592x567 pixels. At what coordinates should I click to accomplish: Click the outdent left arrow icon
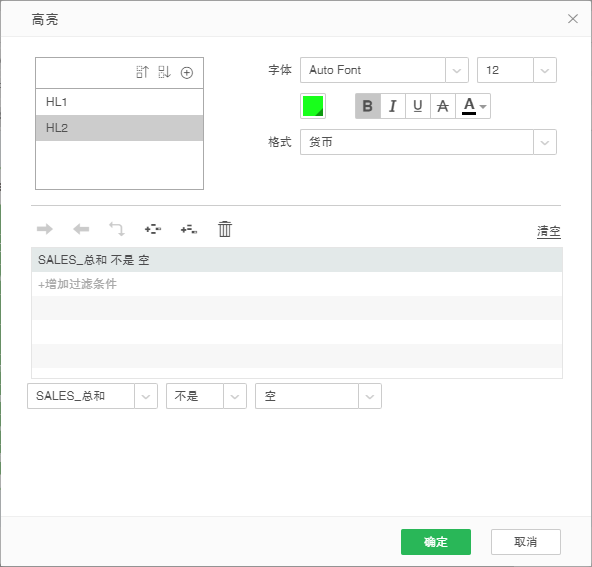pyautogui.click(x=81, y=229)
